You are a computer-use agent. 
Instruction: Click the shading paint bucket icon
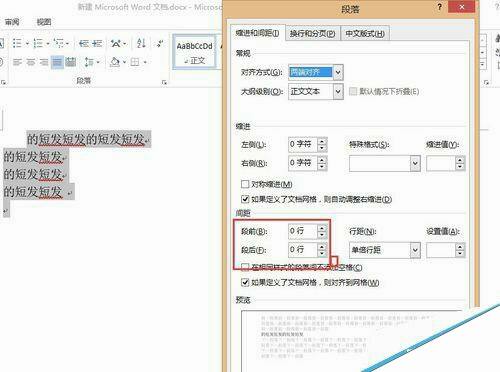pyautogui.click(x=115, y=62)
